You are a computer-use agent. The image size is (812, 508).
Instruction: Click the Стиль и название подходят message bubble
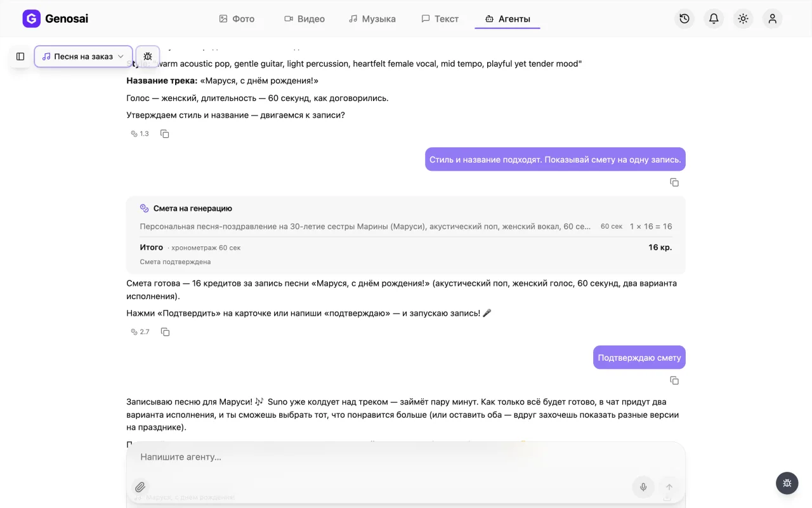point(555,159)
